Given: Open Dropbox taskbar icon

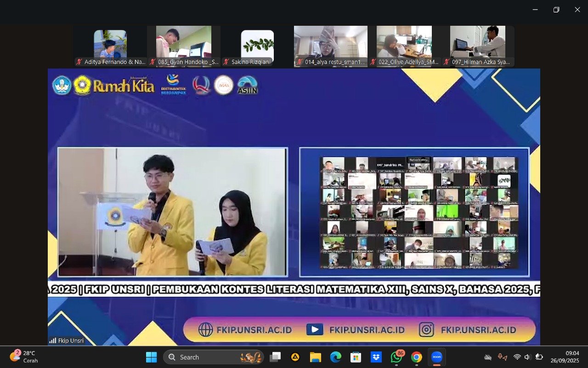Looking at the screenshot, I should click(376, 357).
